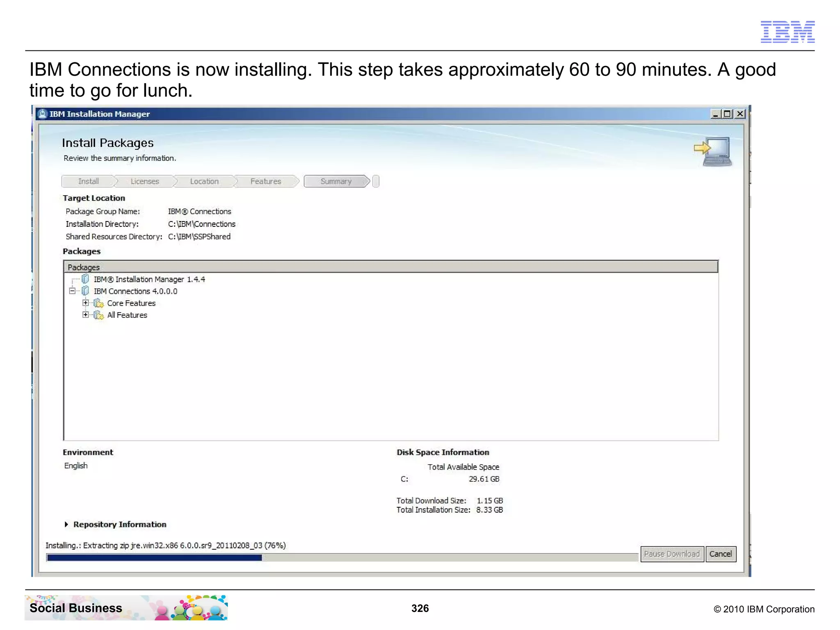Collapse the IBM Connections 4.0.0.0 tree node
840x630 pixels.
[x=72, y=291]
